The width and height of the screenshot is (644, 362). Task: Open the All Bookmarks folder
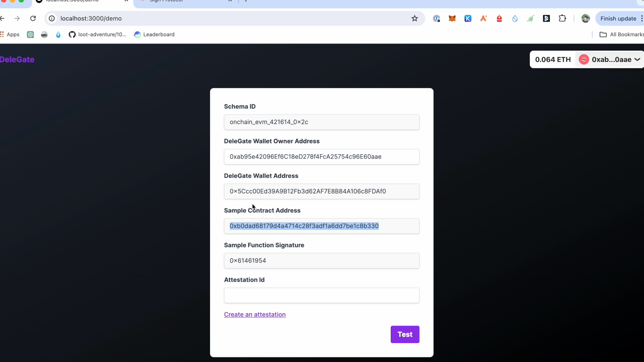click(x=622, y=35)
